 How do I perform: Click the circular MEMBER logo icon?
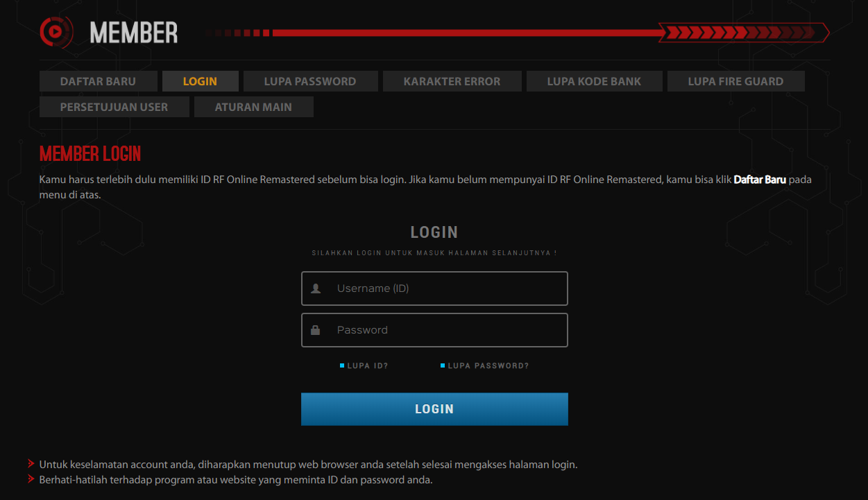point(58,32)
